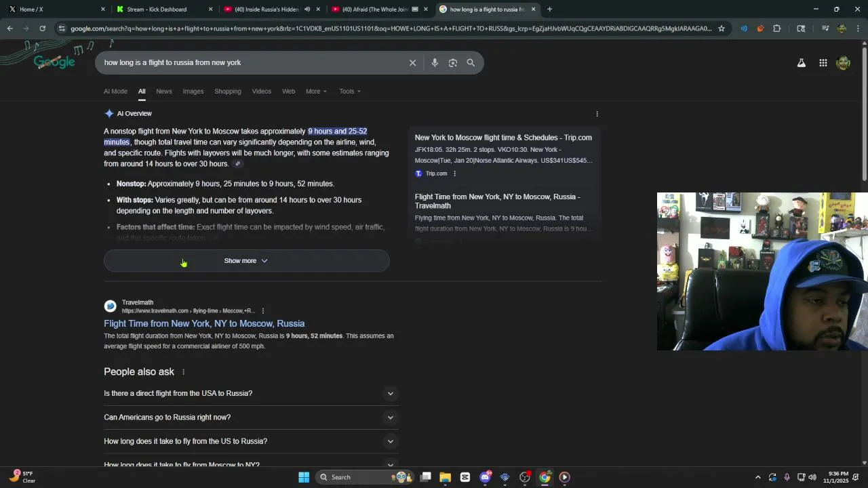Screen dimensions: 868x488
Task: Switch to Inside Russia's Hidden YouTube tab
Action: point(271,9)
